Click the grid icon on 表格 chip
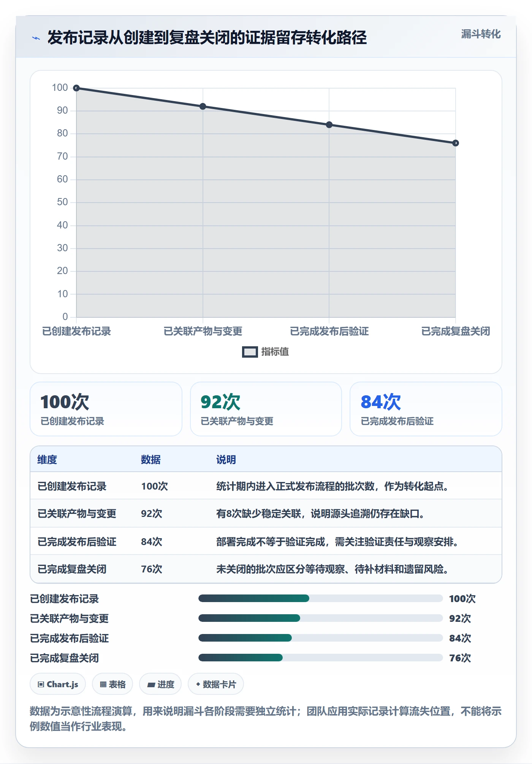Image resolution: width=532 pixels, height=764 pixels. (x=103, y=685)
